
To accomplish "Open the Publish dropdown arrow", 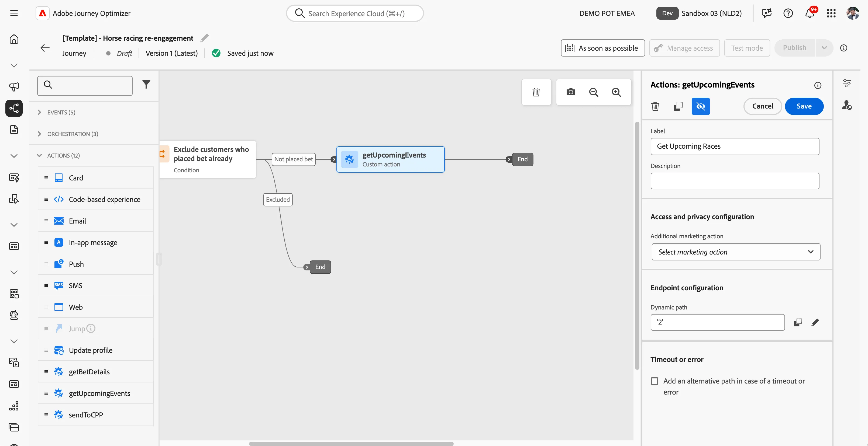I will [x=824, y=48].
